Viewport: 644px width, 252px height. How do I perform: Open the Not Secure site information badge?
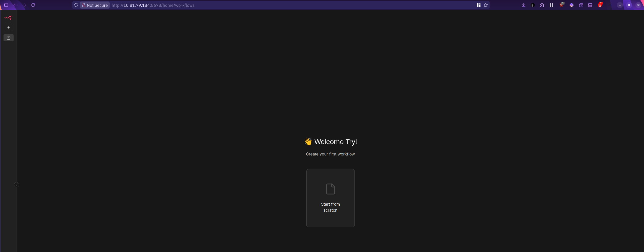coord(95,5)
